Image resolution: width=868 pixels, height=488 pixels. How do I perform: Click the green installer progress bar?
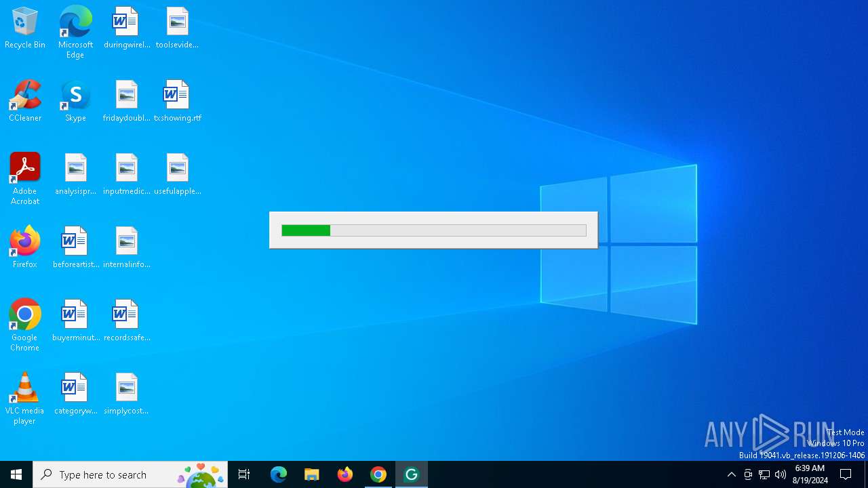point(434,230)
